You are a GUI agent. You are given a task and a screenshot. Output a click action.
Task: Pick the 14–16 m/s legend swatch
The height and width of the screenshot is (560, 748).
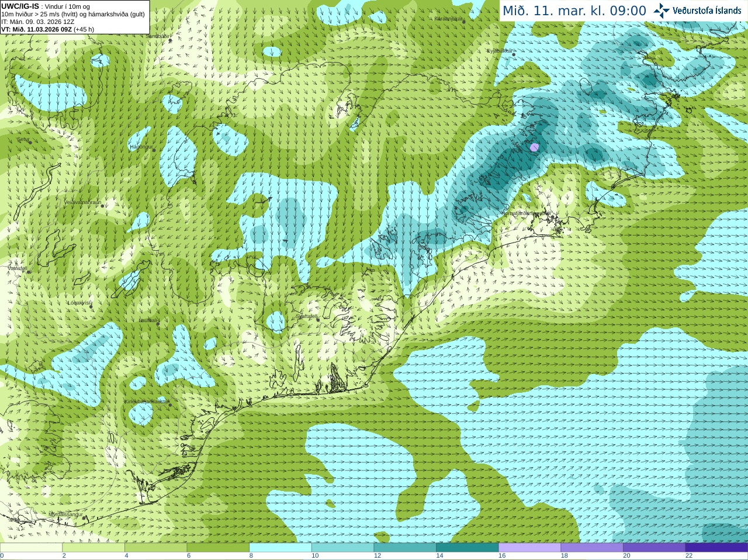pos(467,548)
